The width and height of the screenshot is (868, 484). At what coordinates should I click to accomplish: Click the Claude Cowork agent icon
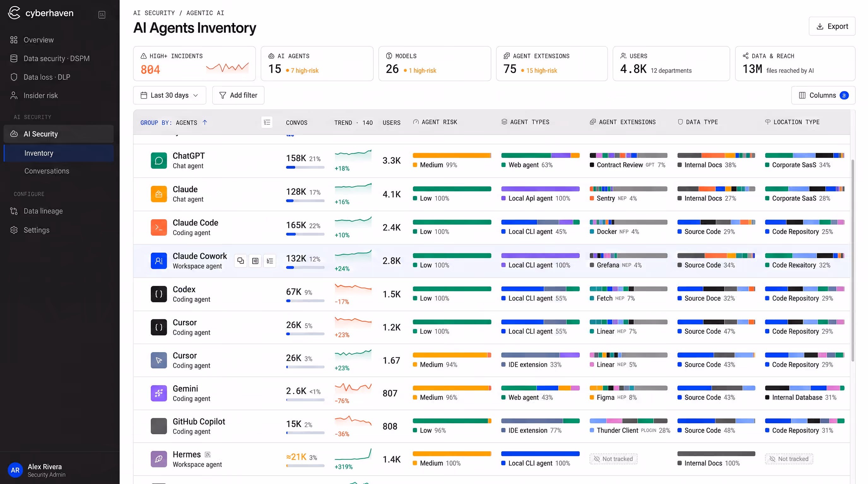[159, 261]
